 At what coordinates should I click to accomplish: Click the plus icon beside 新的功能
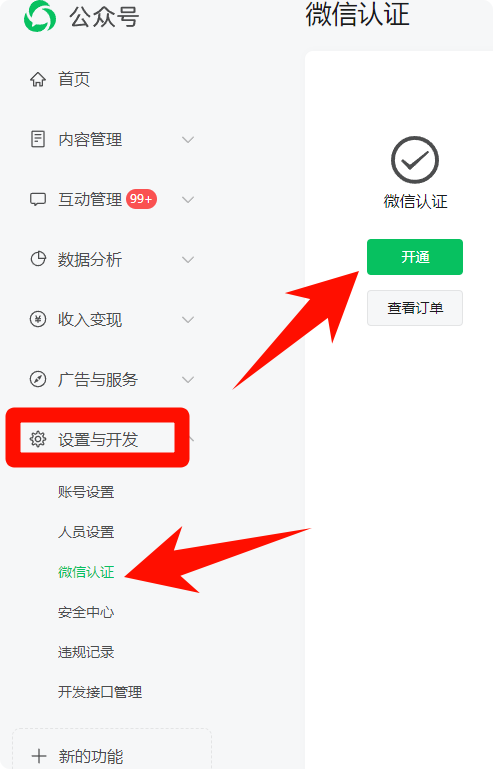(x=39, y=756)
